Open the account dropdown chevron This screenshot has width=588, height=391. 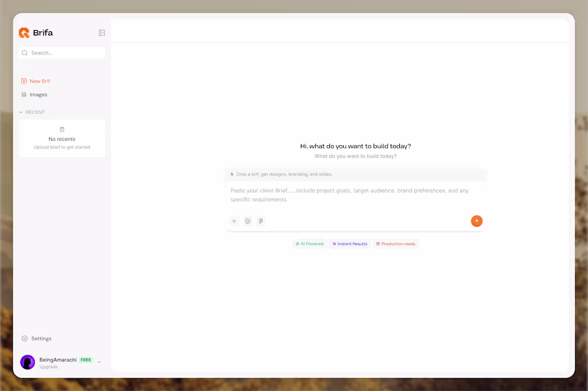(99, 362)
